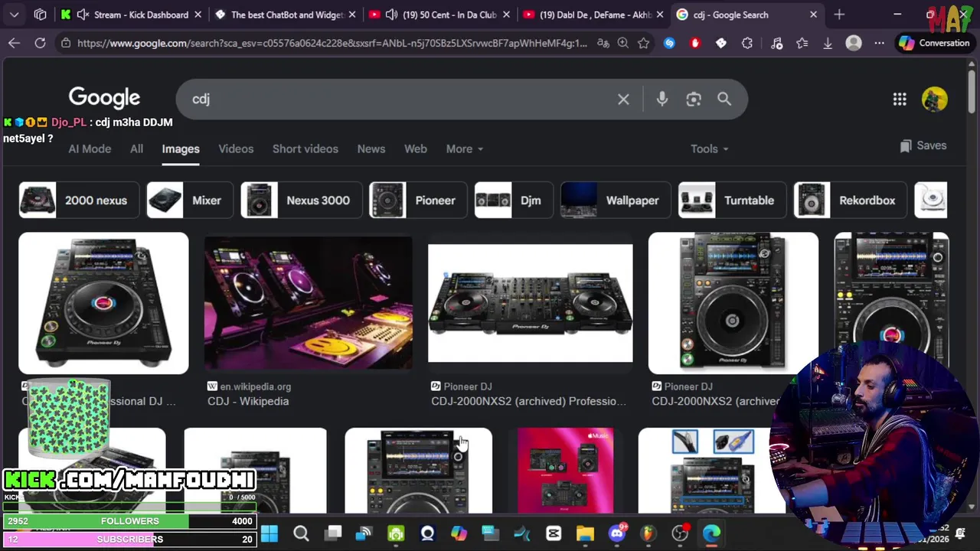Open Saves collection

click(x=923, y=145)
